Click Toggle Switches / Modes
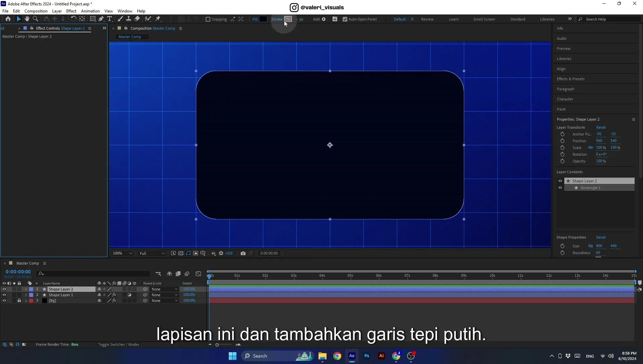Image resolution: width=643 pixels, height=364 pixels. point(119,345)
